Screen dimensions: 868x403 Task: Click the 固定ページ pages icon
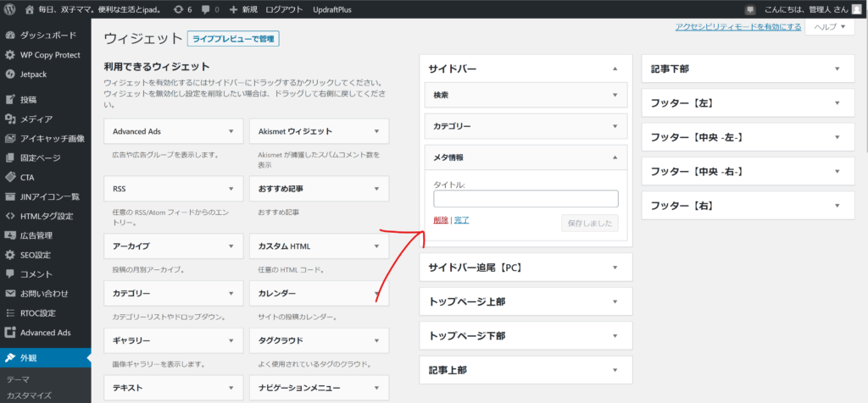pyautogui.click(x=10, y=158)
